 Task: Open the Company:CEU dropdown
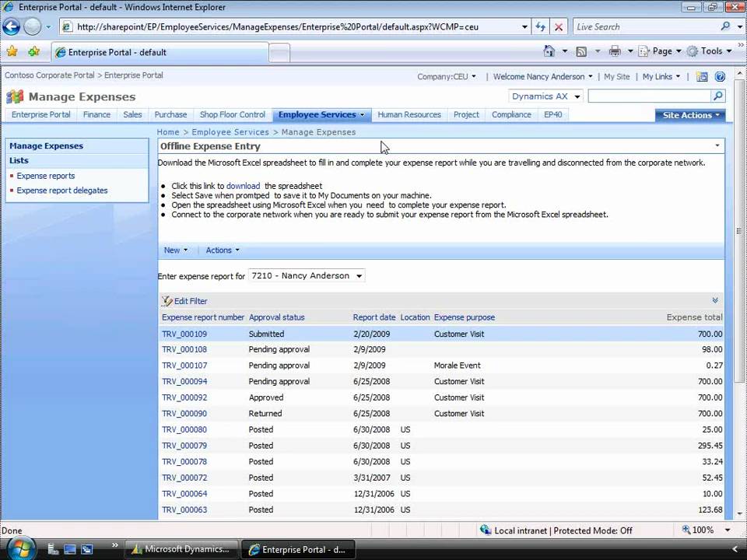coord(447,77)
